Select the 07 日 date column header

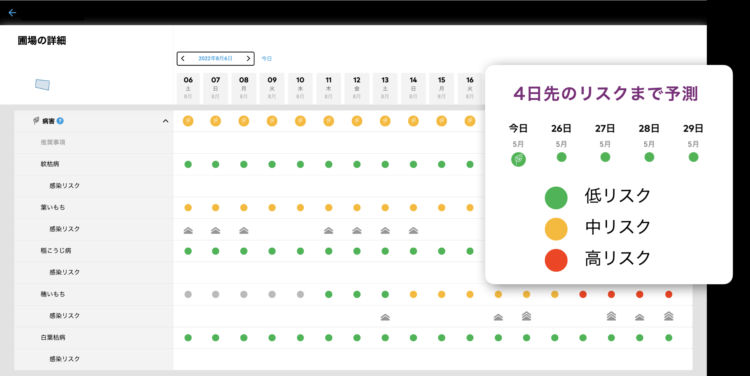click(216, 88)
